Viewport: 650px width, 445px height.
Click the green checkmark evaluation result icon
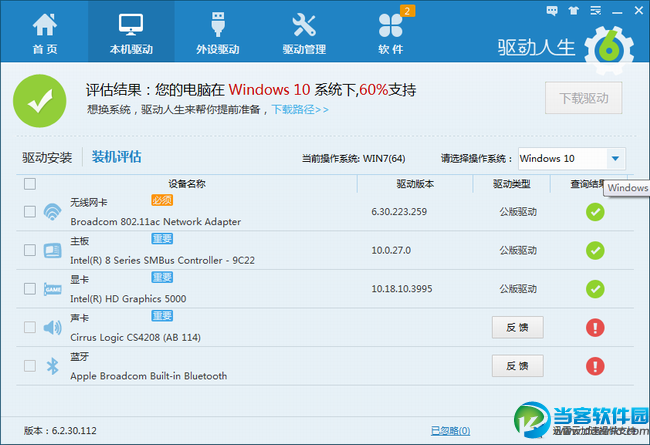40,101
